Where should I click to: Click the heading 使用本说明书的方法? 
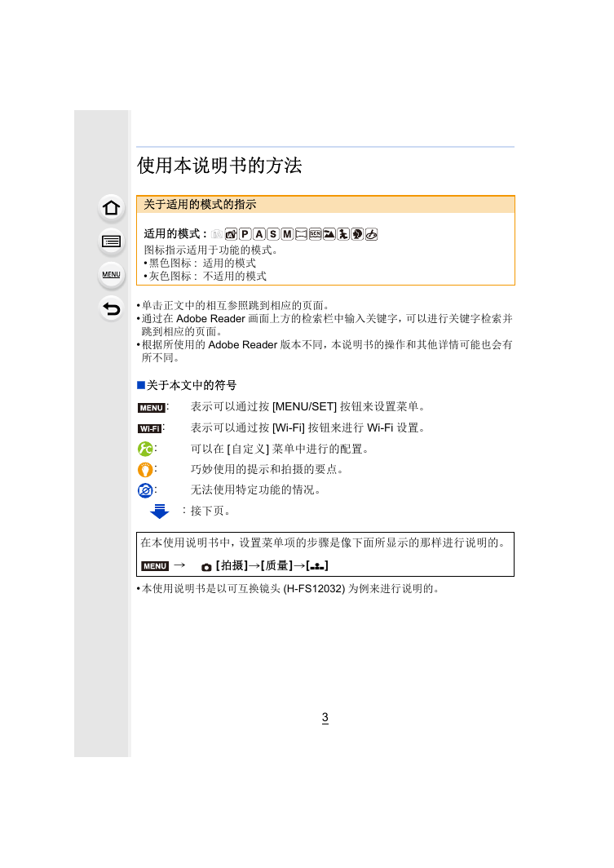219,166
